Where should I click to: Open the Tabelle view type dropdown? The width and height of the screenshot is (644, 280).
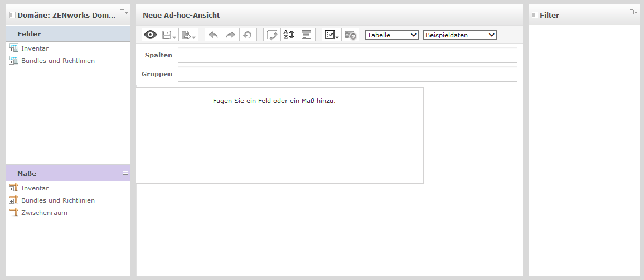[392, 35]
